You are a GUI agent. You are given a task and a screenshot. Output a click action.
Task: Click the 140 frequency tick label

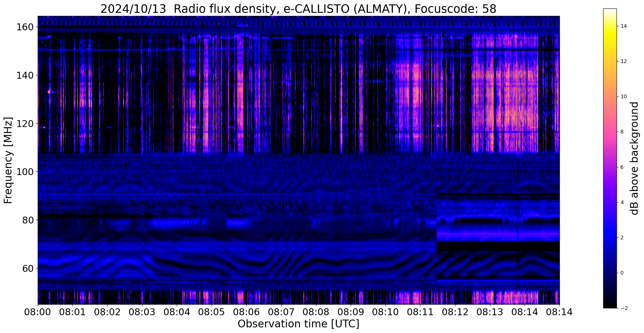click(24, 75)
